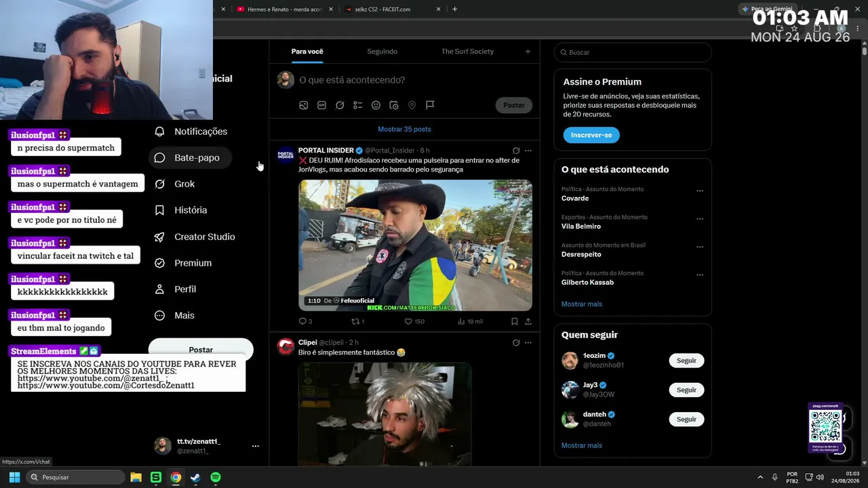The width and height of the screenshot is (868, 488).
Task: Click the Creator Studio rocket icon
Action: [x=159, y=237]
